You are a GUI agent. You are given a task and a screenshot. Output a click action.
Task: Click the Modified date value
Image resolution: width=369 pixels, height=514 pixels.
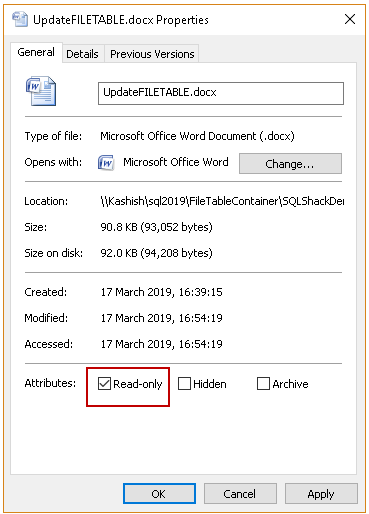tap(161, 318)
